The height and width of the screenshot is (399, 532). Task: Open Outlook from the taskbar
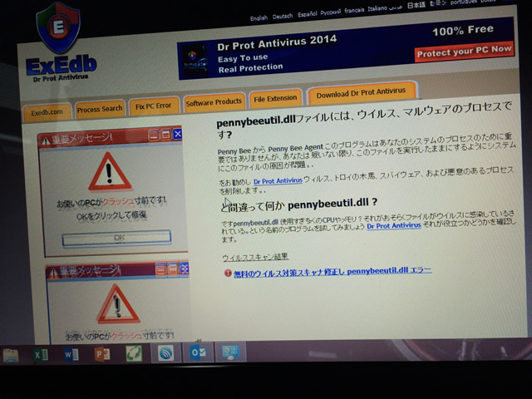[x=198, y=352]
